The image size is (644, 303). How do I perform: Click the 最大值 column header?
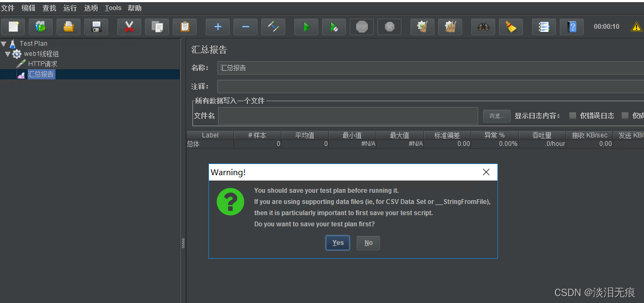(x=400, y=135)
